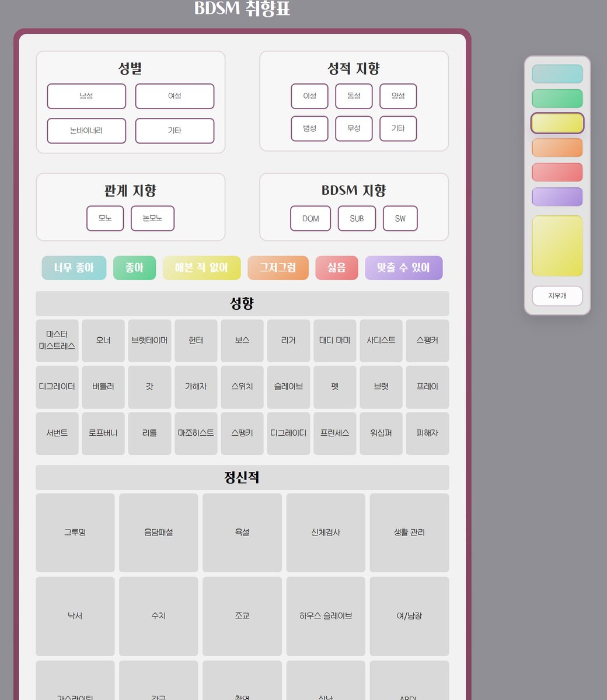The width and height of the screenshot is (607, 700).
Task: Click the green 좋아 legend button
Action: pos(134,268)
